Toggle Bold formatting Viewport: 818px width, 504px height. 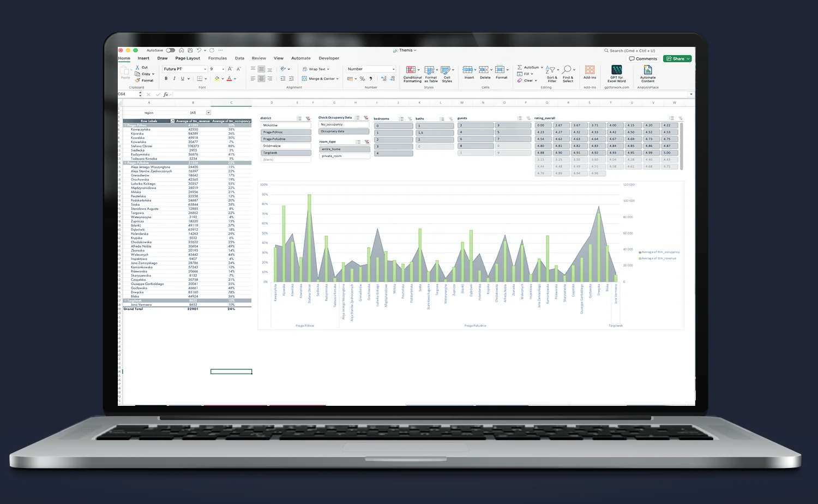(166, 79)
